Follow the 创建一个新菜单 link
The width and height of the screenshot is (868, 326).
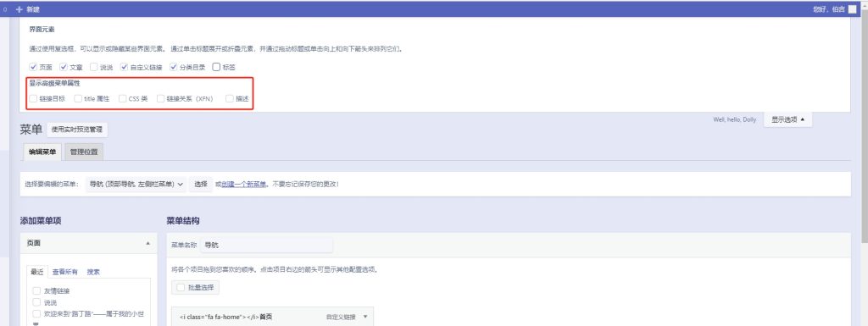(243, 185)
